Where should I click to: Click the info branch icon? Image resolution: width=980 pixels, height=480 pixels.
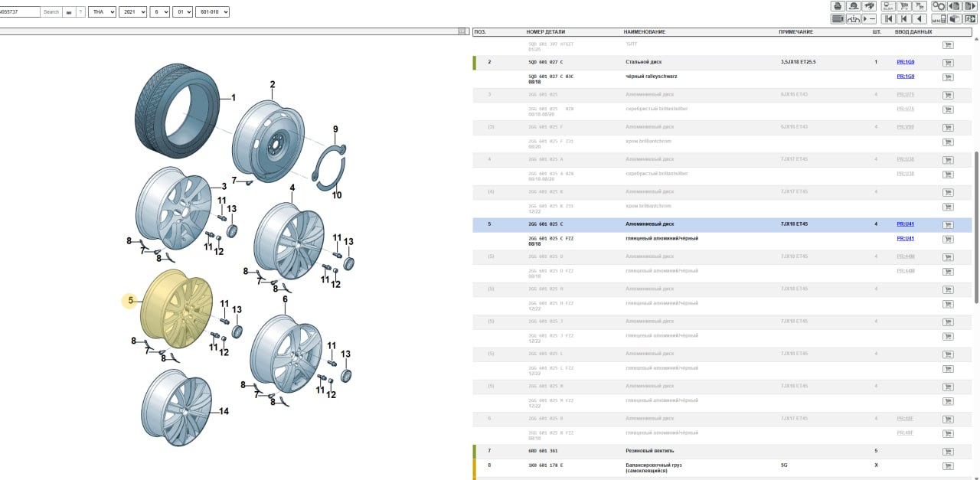pyautogui.click(x=853, y=19)
